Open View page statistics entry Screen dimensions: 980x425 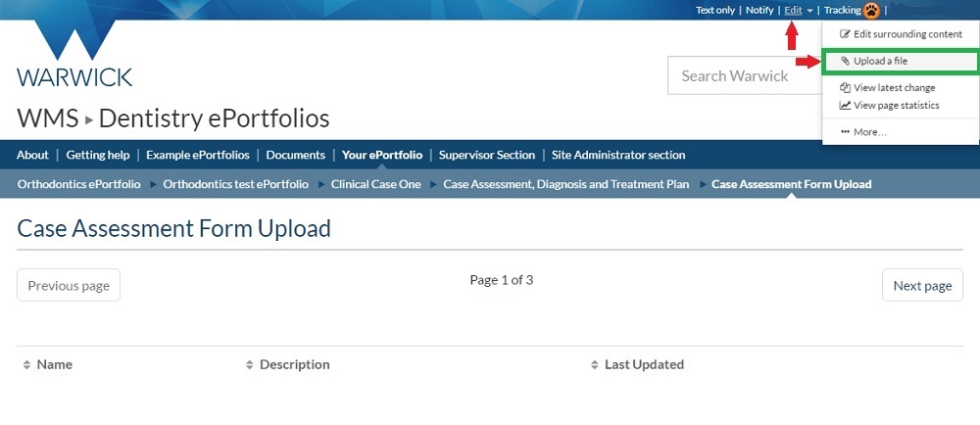point(896,106)
